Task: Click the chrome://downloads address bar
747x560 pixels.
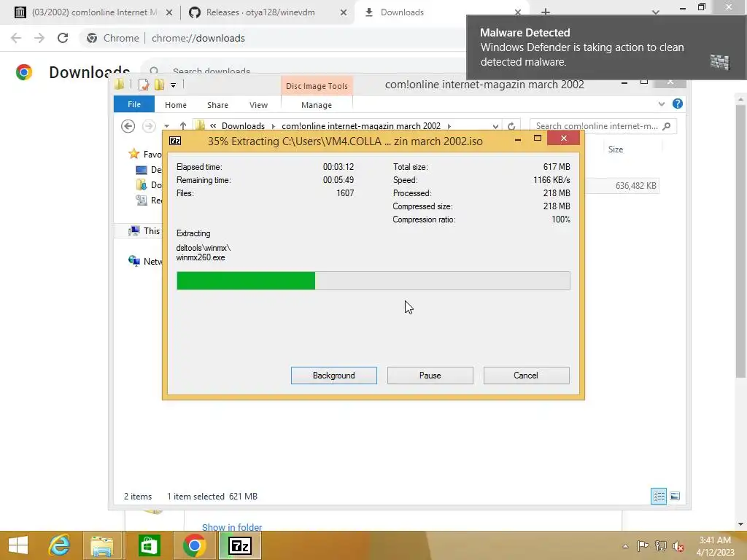Action: [x=198, y=38]
